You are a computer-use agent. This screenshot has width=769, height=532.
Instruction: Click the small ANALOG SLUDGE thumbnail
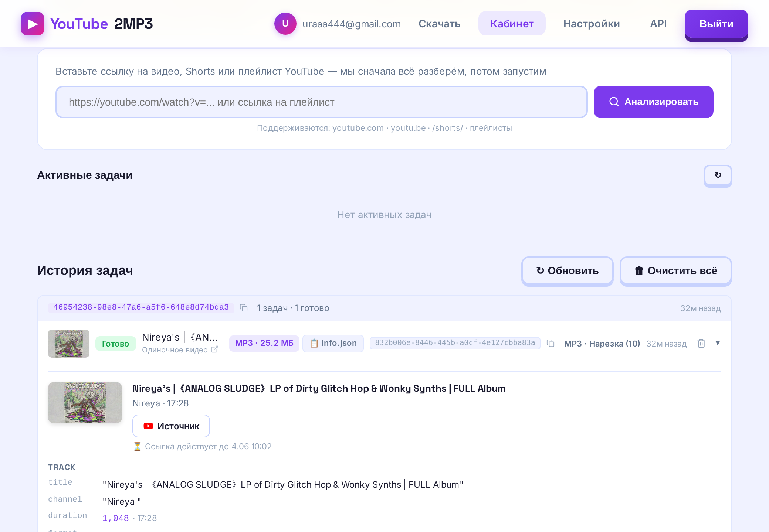click(69, 344)
